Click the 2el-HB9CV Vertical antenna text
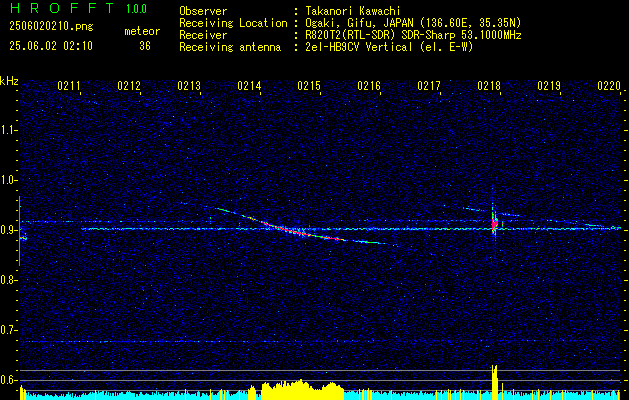Image resolution: width=629 pixels, height=400 pixels. 389,47
